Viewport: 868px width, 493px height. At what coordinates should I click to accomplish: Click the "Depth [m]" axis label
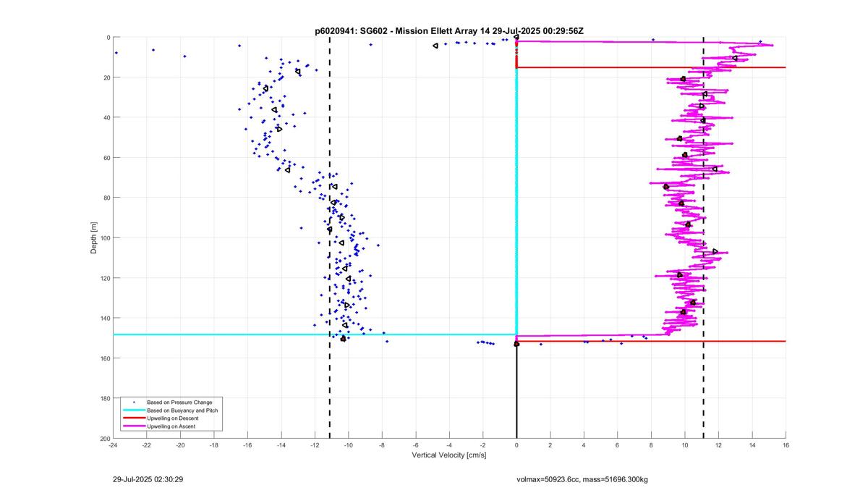pos(93,238)
